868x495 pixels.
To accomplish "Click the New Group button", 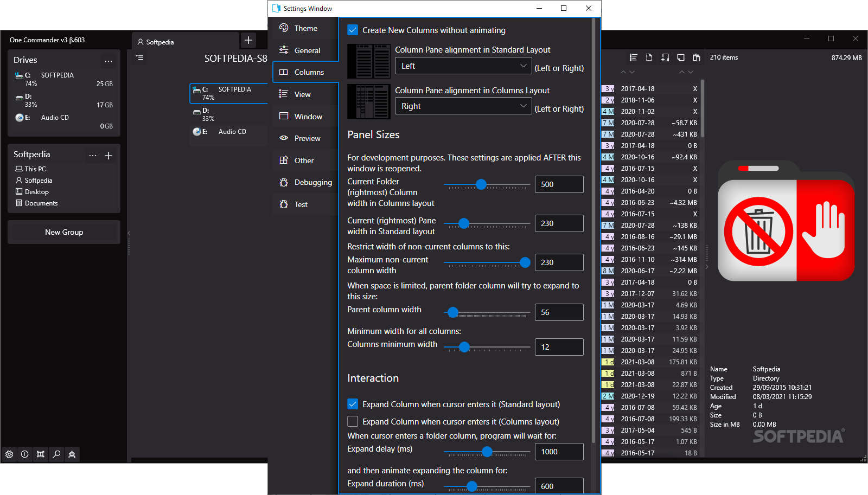I will (x=64, y=232).
